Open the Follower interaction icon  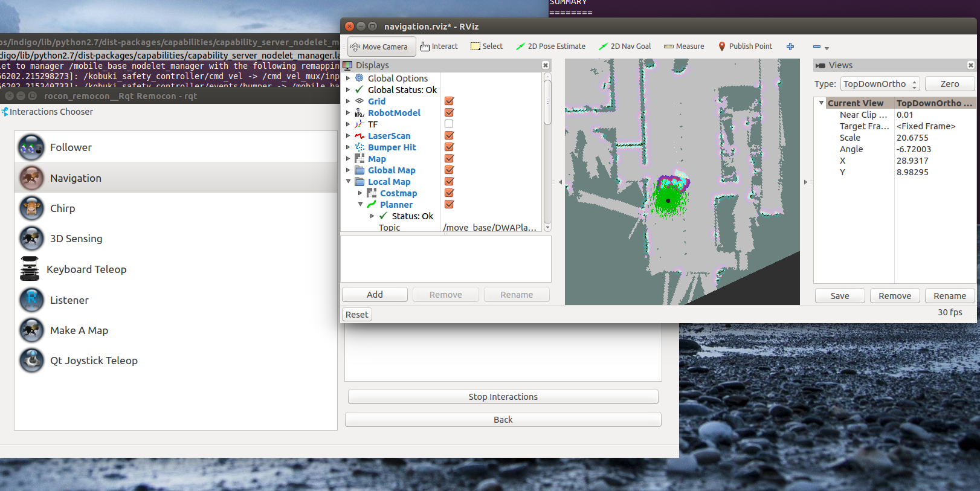coord(31,147)
